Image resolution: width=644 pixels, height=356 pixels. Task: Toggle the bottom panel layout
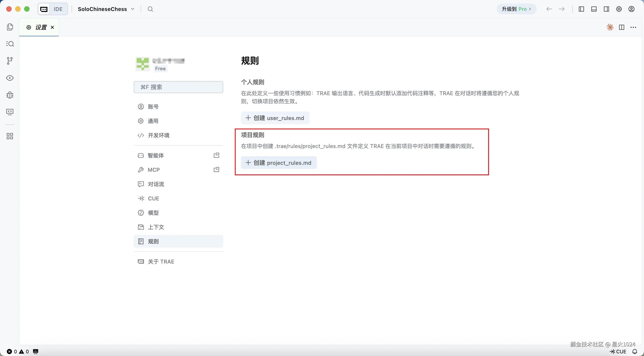click(594, 9)
